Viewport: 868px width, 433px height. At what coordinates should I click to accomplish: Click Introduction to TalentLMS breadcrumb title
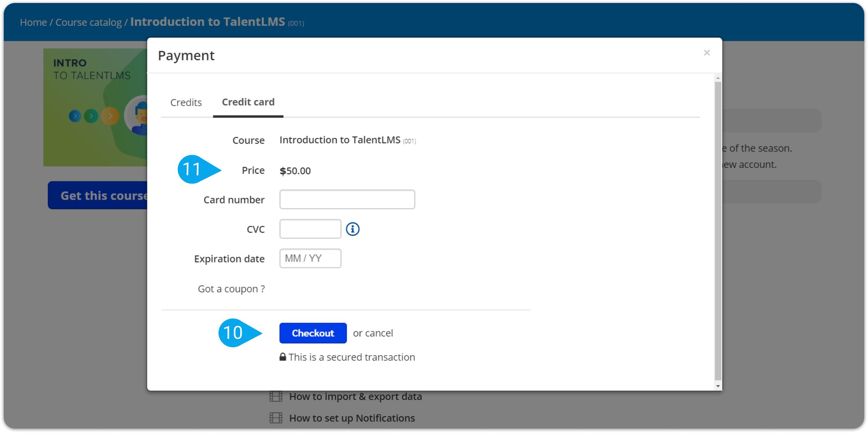208,22
